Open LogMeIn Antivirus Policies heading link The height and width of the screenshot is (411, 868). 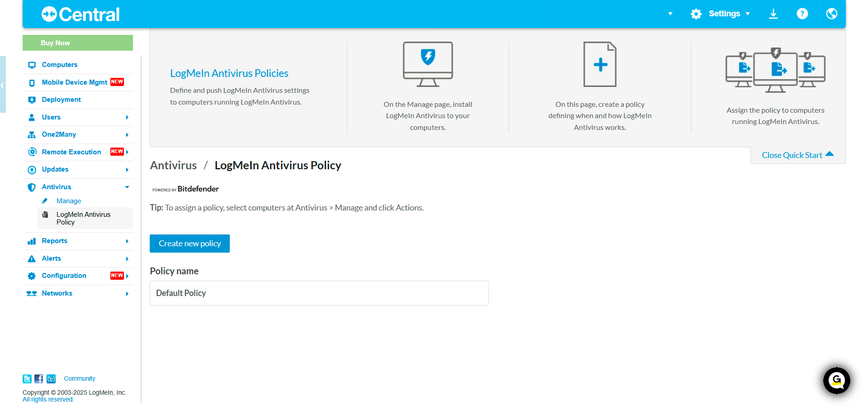point(229,73)
